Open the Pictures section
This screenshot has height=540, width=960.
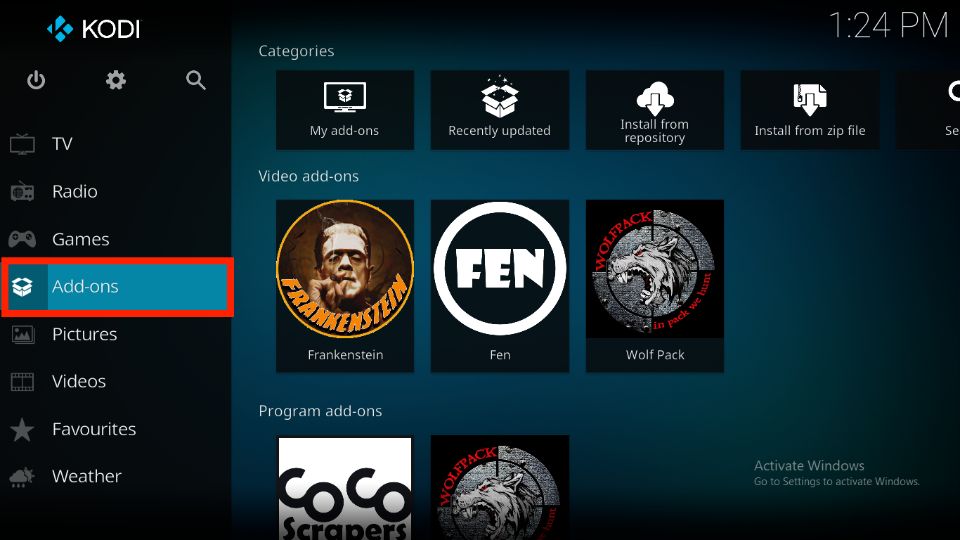(x=84, y=334)
